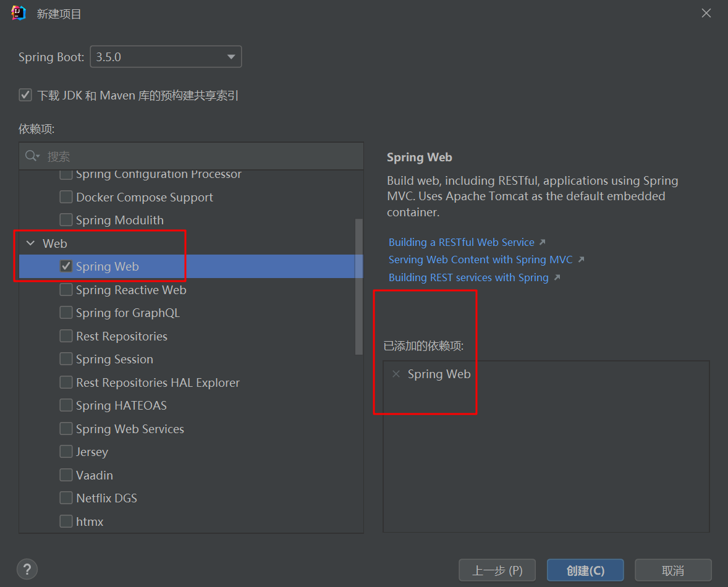Collapse the Web category chevron
Viewport: 728px width, 587px height.
(x=31, y=243)
